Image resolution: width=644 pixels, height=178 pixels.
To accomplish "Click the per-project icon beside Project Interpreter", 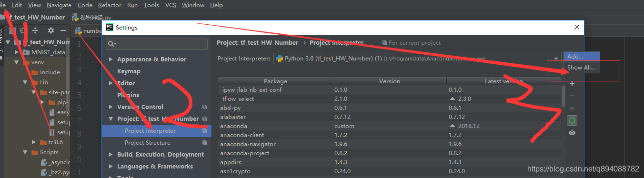I will pos(205,131).
